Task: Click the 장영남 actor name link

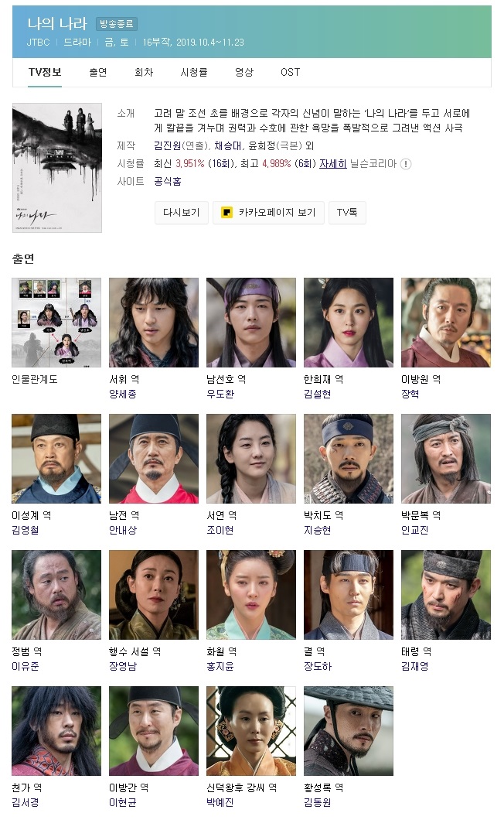Action: 123,666
